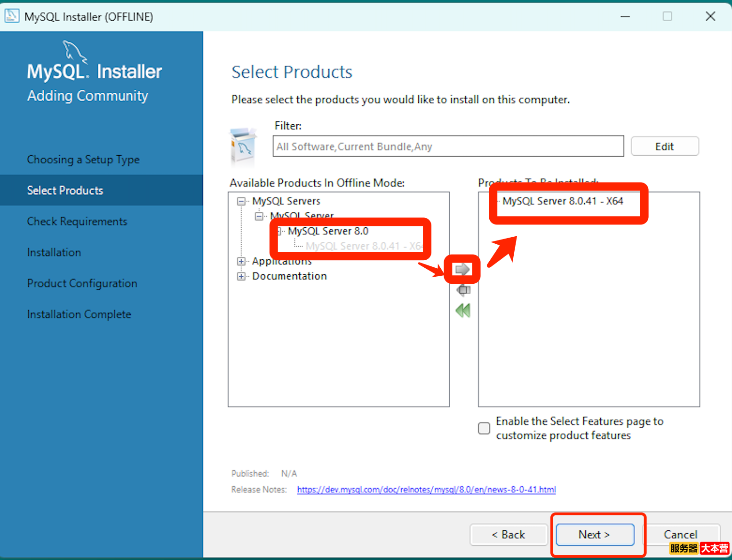This screenshot has height=560, width=732.
Task: Open the Installation step
Action: tap(54, 252)
